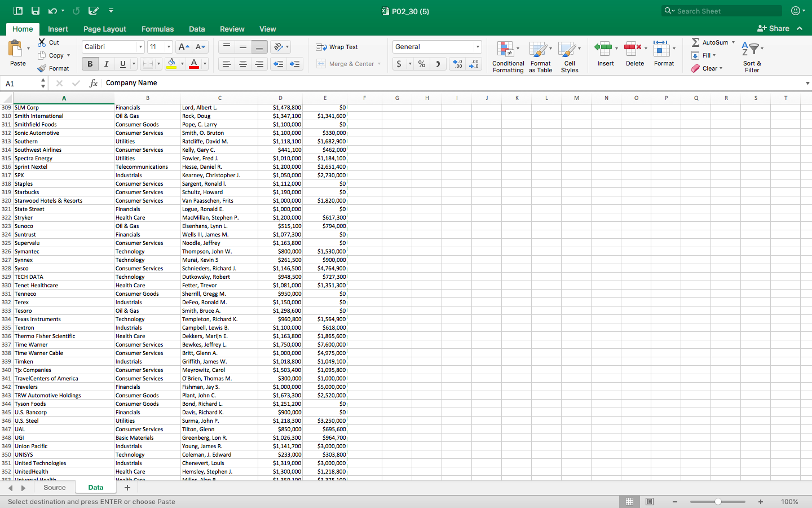Decrease decimal places
This screenshot has height=508, width=812.
point(474,64)
